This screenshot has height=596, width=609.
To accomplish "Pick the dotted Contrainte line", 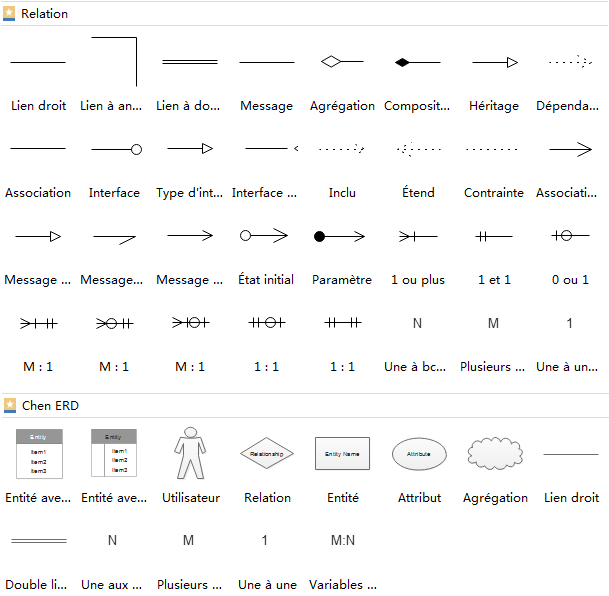I will (x=492, y=149).
